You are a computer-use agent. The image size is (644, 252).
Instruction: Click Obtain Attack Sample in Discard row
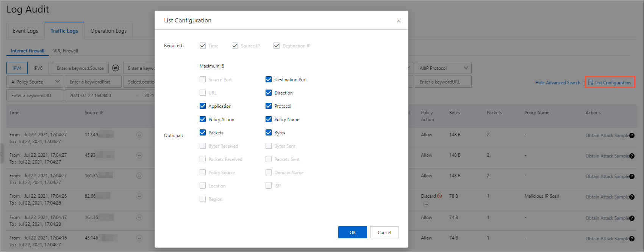(x=607, y=197)
